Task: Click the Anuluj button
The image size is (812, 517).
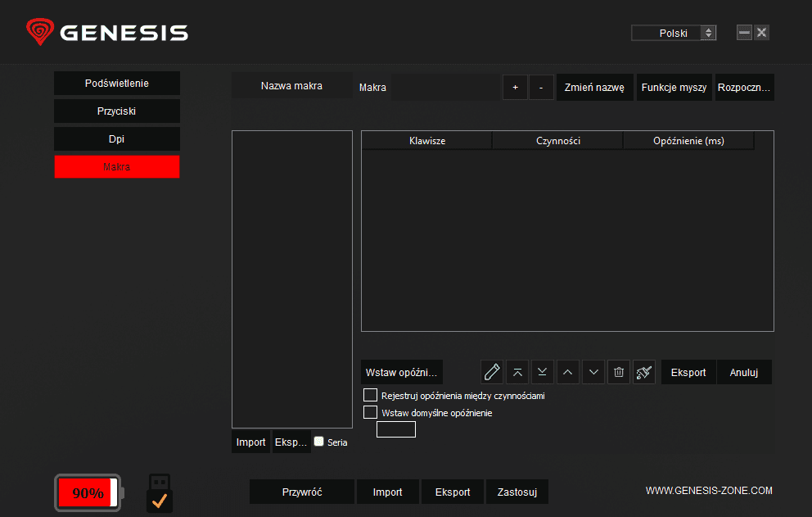Action: click(x=744, y=372)
